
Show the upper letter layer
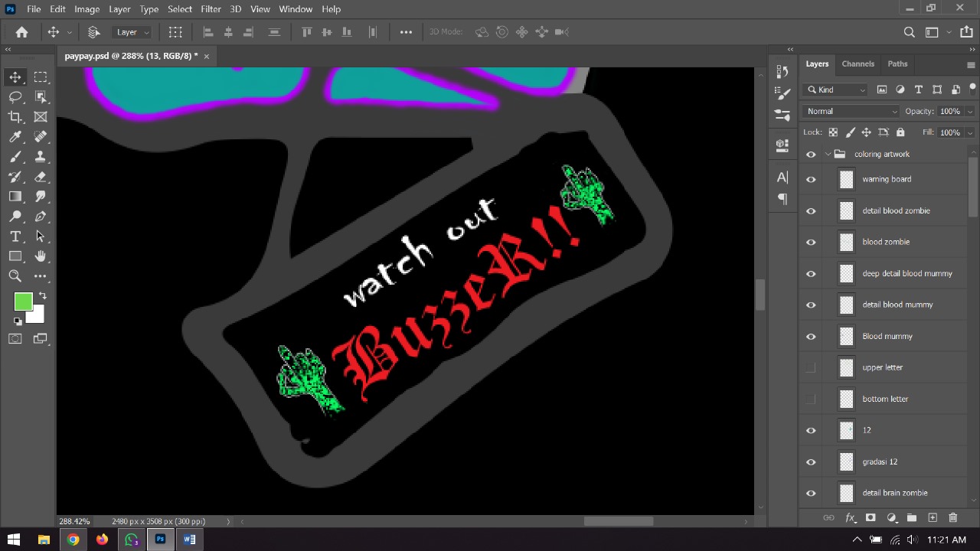click(x=811, y=367)
